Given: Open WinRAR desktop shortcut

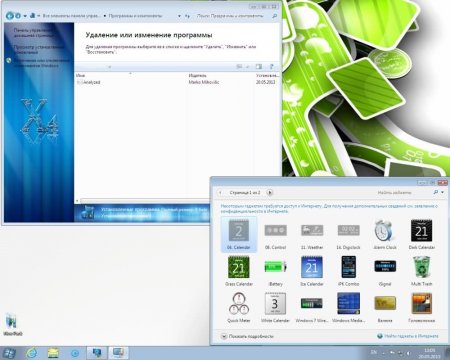Looking at the screenshot, I should point(12,324).
